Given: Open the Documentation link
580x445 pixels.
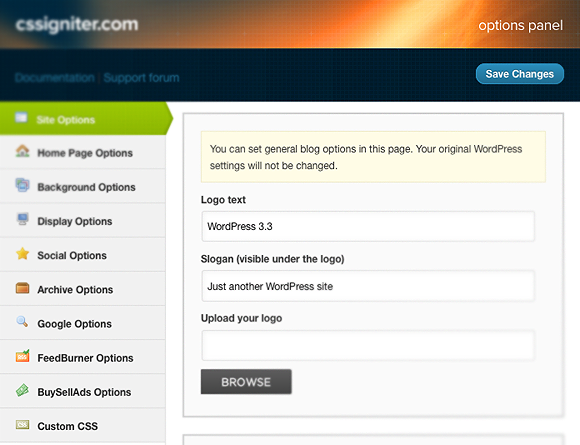Looking at the screenshot, I should [x=55, y=78].
